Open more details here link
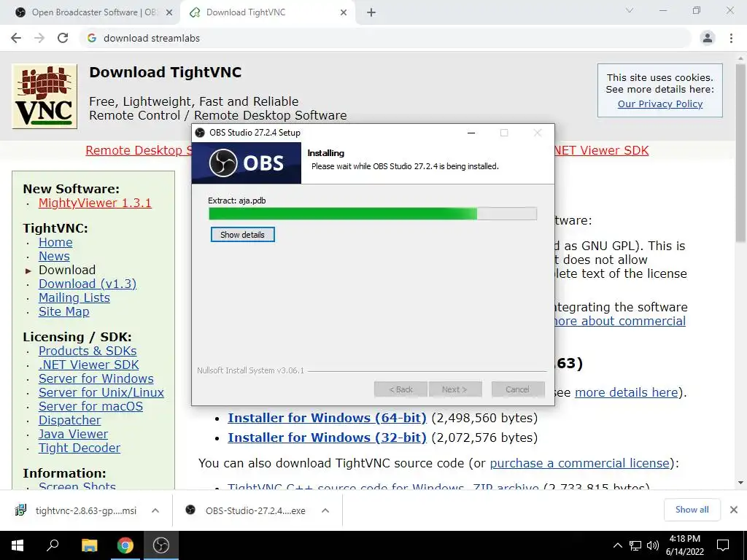 pos(626,392)
